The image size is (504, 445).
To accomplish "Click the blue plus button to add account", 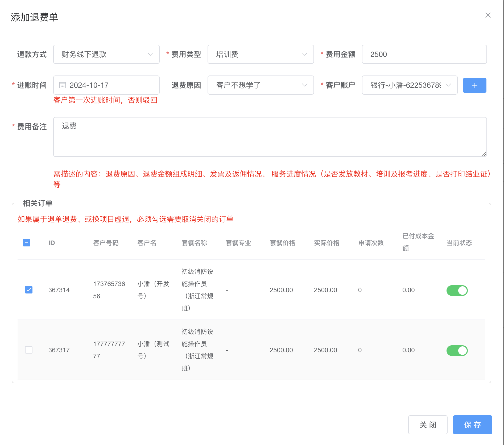I will (474, 85).
